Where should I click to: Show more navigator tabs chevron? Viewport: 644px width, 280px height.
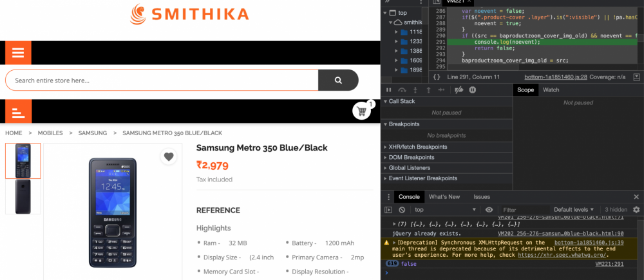point(388,2)
